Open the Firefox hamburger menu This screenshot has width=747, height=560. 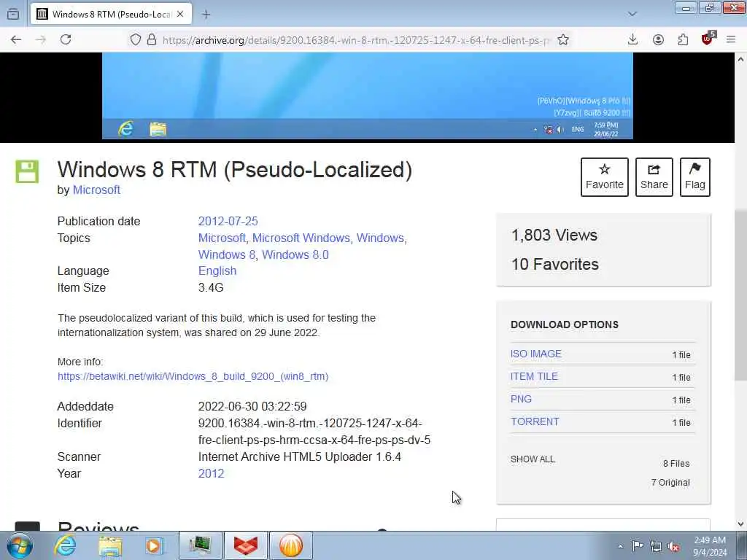731,39
